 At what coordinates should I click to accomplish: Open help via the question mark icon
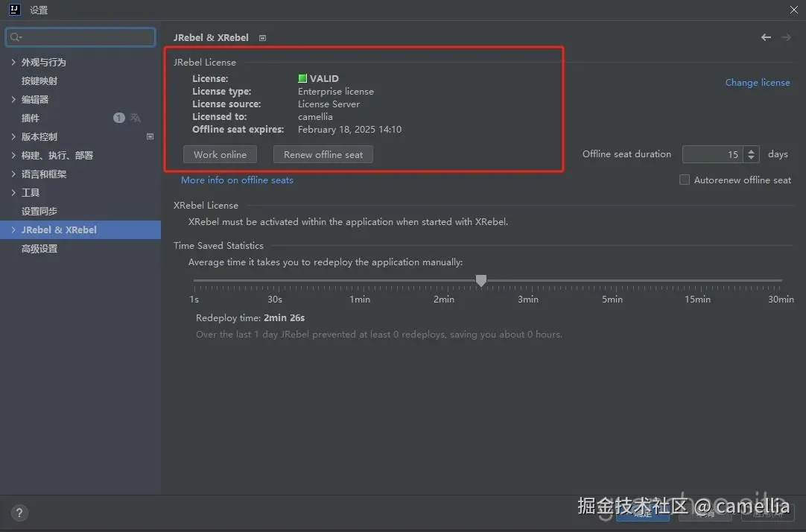19,513
